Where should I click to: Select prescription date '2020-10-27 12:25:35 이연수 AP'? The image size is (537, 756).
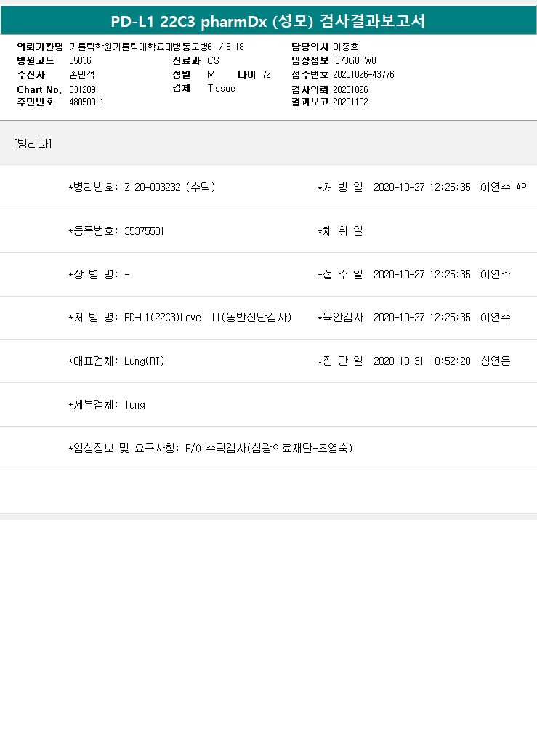pos(450,187)
